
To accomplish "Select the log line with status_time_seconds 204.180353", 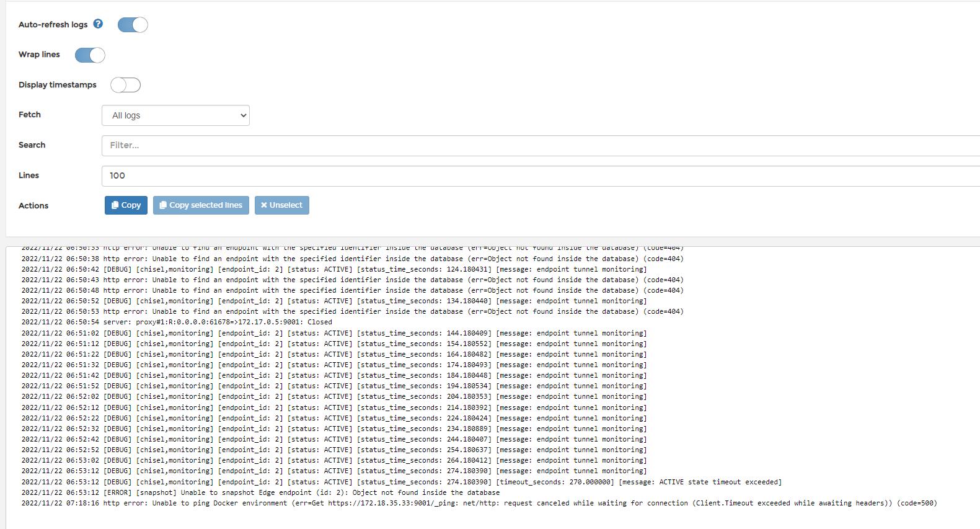I will coord(334,396).
